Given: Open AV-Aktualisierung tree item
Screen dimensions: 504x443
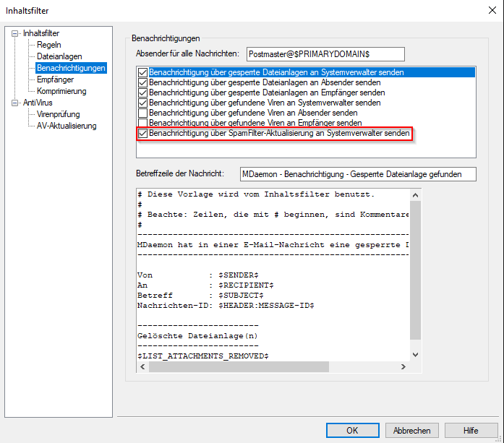Looking at the screenshot, I should click(66, 126).
